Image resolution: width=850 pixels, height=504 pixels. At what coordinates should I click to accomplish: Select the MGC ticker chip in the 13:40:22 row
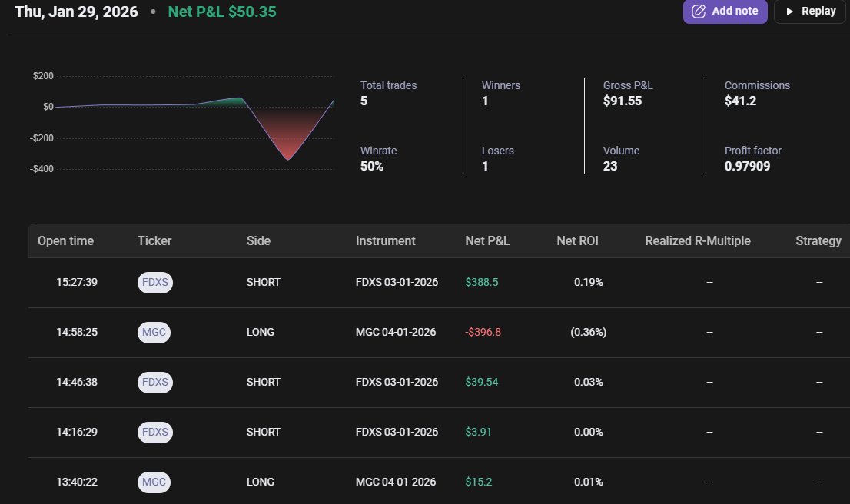click(154, 482)
